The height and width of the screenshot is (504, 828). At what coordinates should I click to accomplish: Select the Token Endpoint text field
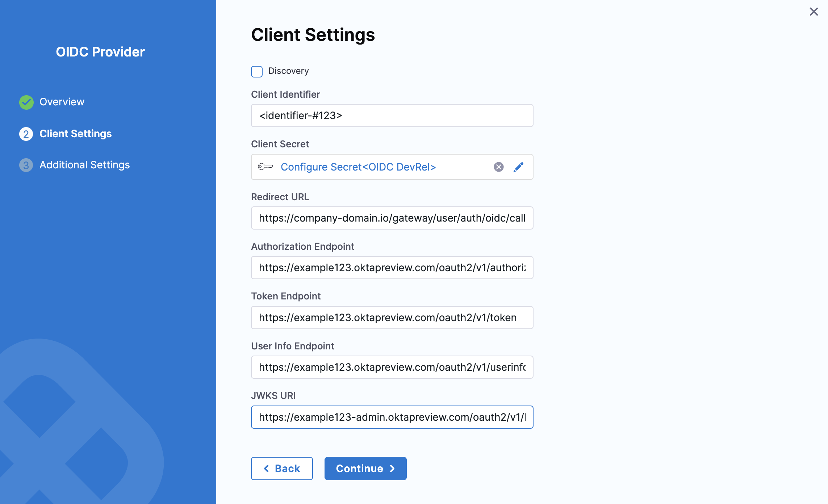click(x=392, y=318)
